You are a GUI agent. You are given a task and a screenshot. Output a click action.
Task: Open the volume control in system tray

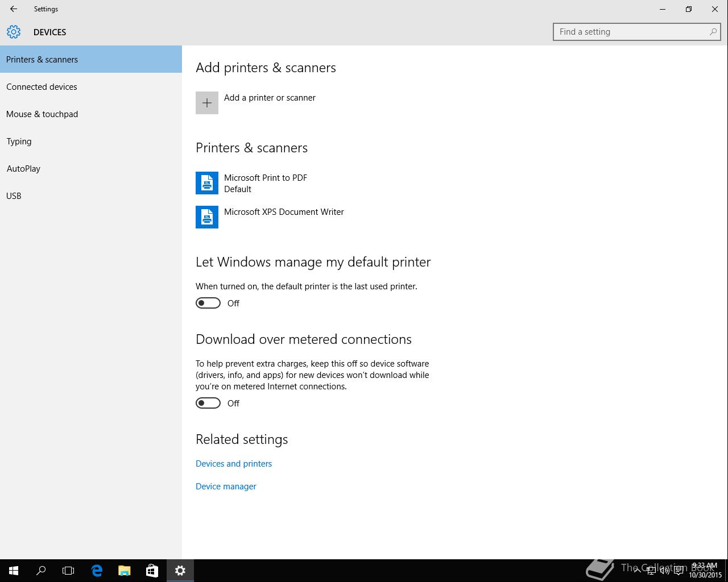click(x=664, y=571)
